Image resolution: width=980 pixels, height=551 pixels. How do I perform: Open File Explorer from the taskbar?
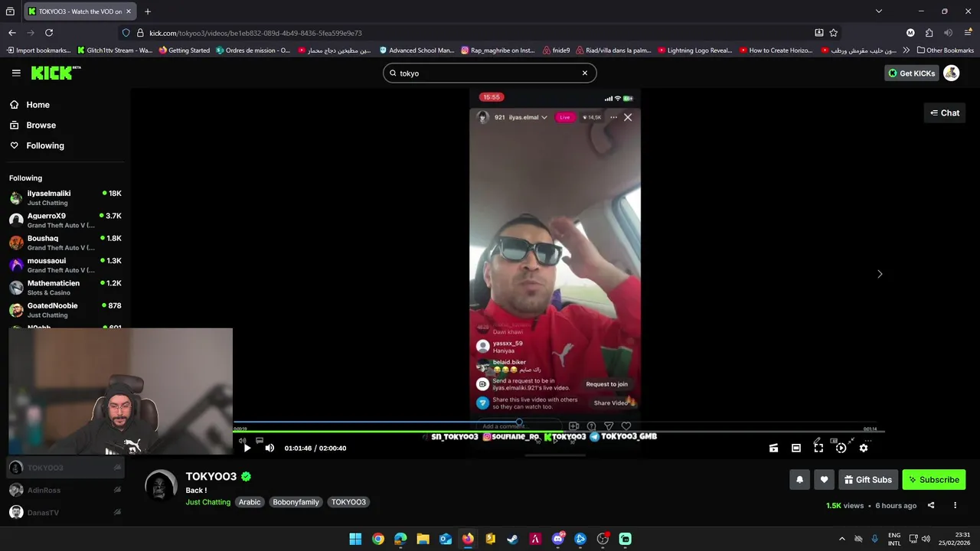point(423,539)
